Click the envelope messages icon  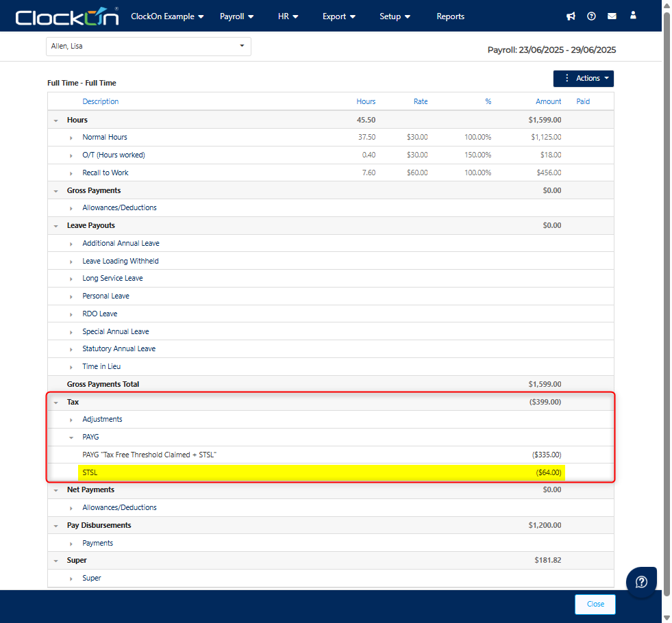pos(612,16)
